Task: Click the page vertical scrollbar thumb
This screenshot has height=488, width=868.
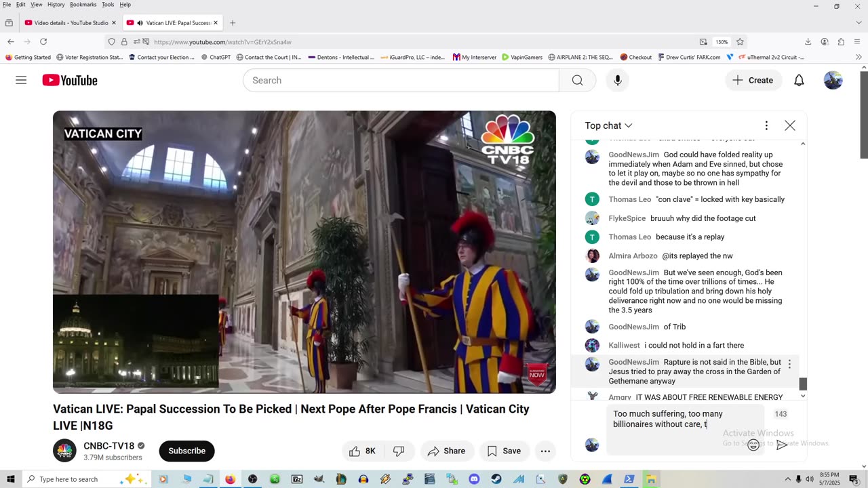Action: 864,115
